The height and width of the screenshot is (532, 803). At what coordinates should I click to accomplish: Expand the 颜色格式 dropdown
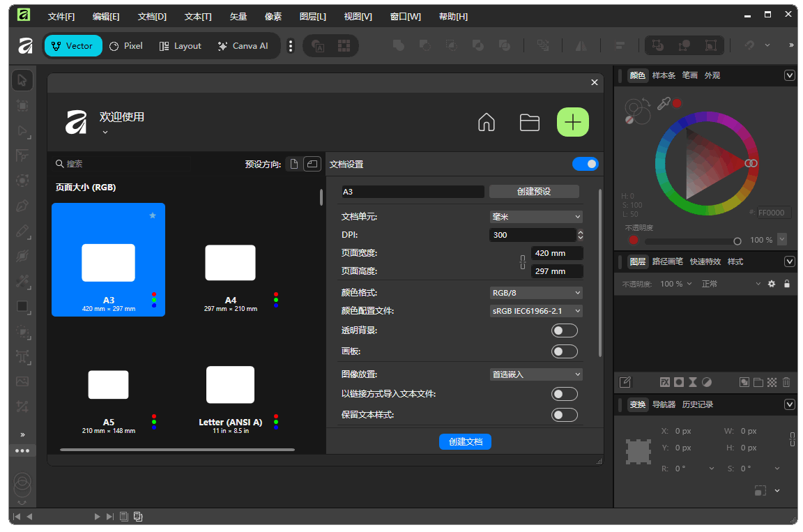pyautogui.click(x=535, y=293)
